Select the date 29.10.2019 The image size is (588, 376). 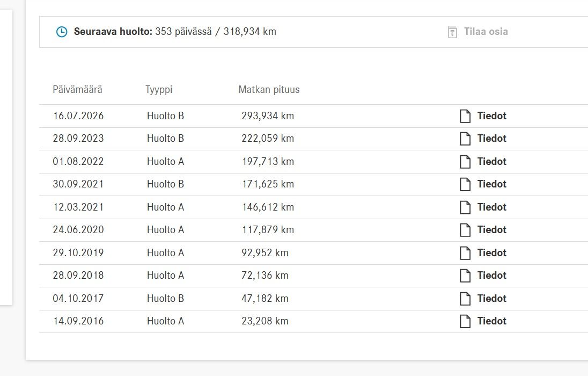coord(78,252)
